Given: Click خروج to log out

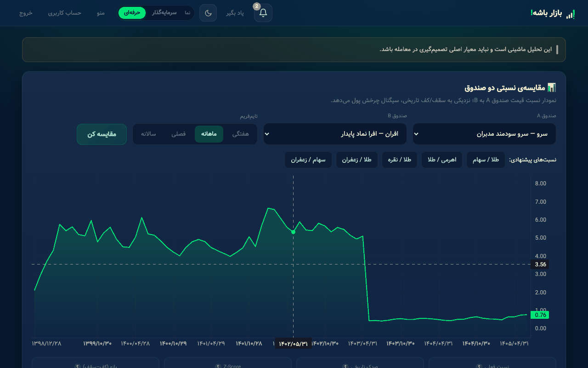Looking at the screenshot, I should point(26,13).
